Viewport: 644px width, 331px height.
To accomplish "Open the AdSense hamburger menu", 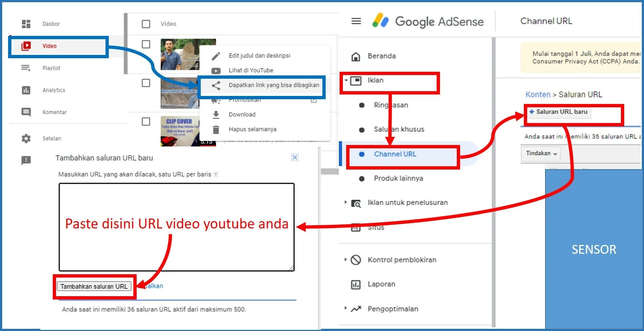I will pyautogui.click(x=356, y=21).
